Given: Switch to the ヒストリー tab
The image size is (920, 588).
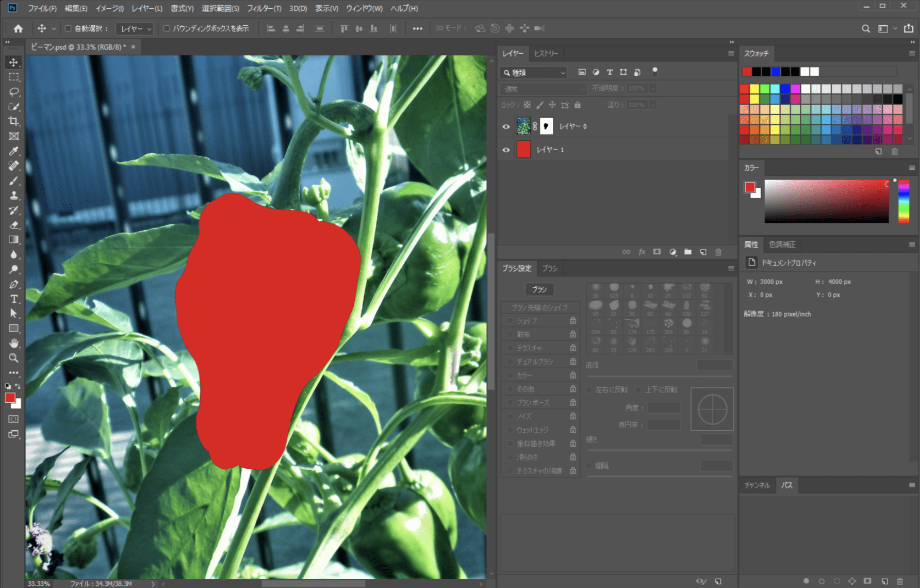Looking at the screenshot, I should [546, 54].
